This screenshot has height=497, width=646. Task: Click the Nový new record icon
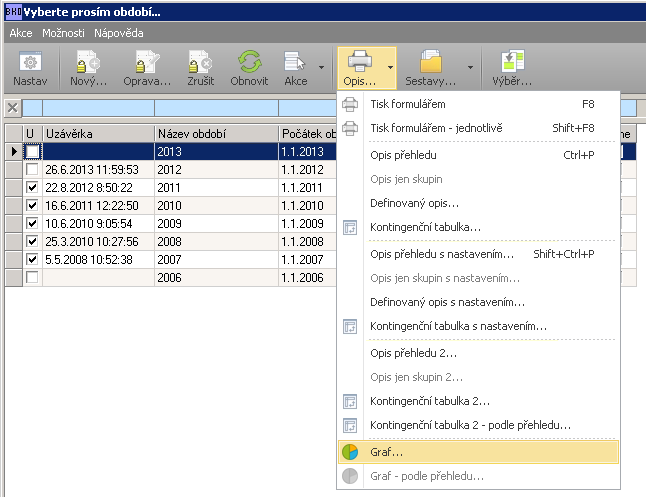88,62
